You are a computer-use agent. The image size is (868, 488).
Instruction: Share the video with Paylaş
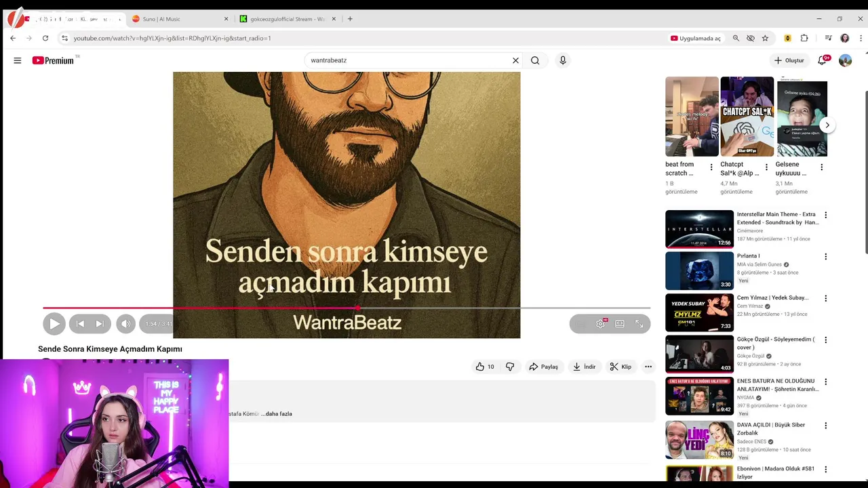tap(544, 367)
